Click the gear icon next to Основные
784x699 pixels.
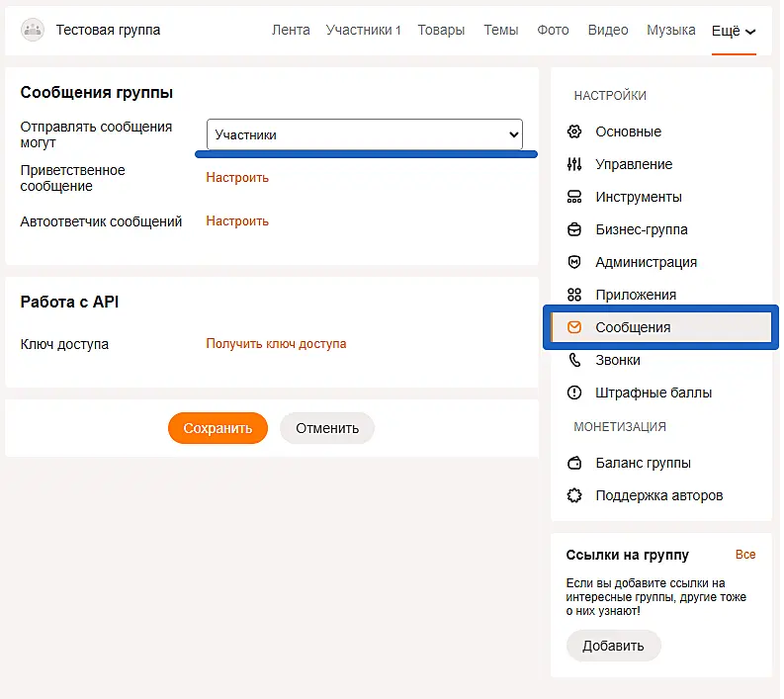click(574, 131)
